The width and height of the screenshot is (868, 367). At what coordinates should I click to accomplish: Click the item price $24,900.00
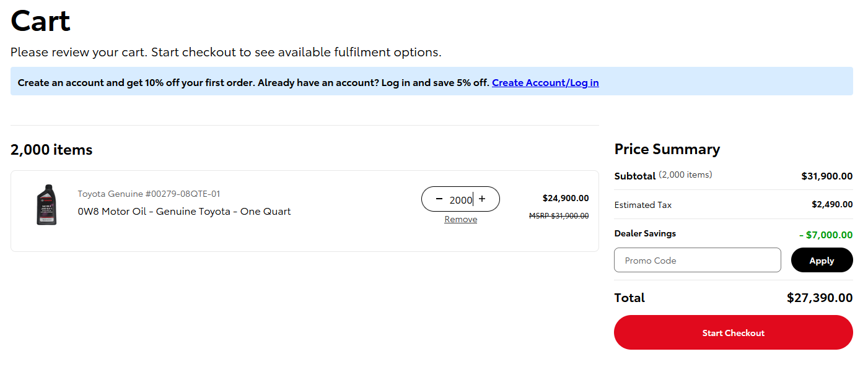[566, 198]
